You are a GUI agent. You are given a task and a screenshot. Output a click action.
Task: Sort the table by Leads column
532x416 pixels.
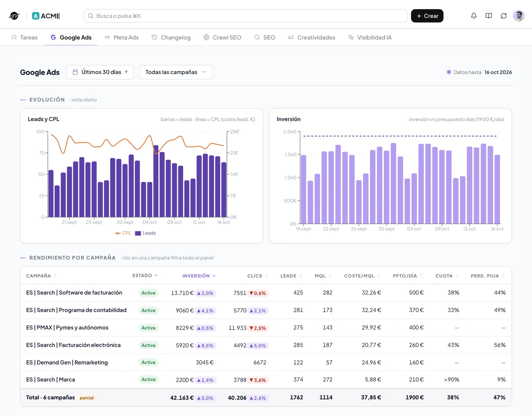291,276
